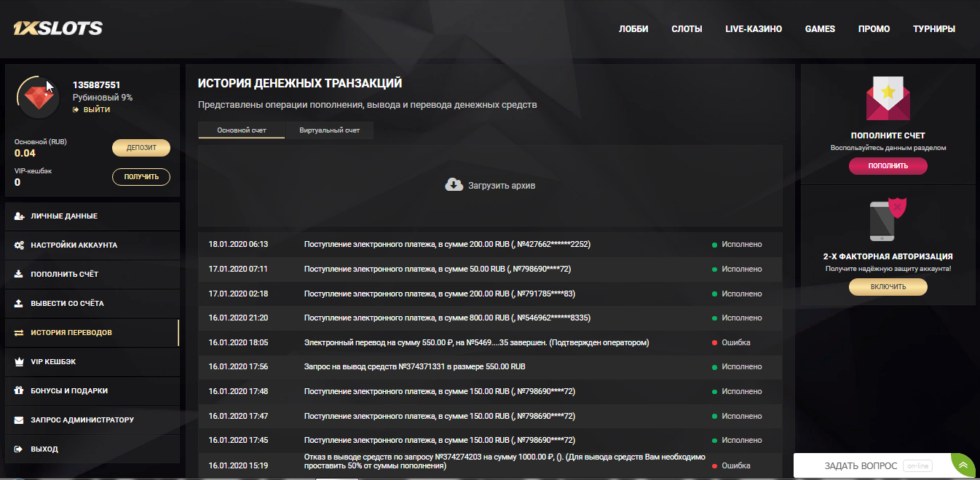980x480 pixels.
Task: Click the 1XSLOTS logo
Action: point(58,29)
